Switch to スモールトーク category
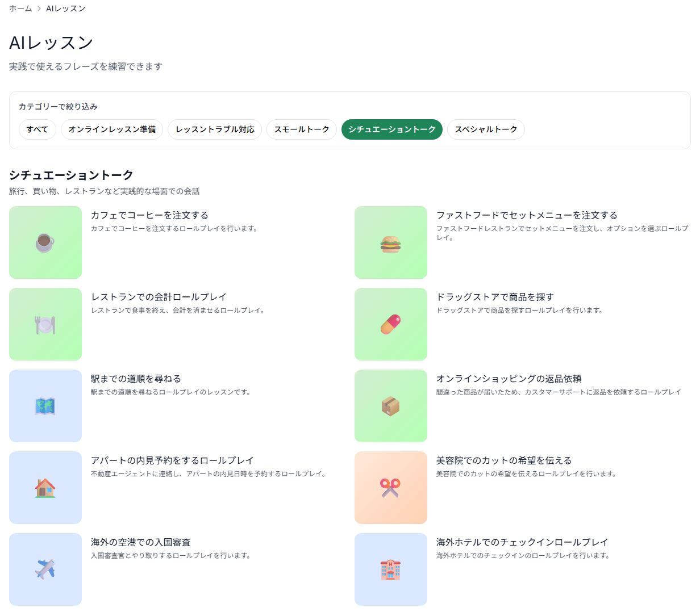 tap(301, 129)
